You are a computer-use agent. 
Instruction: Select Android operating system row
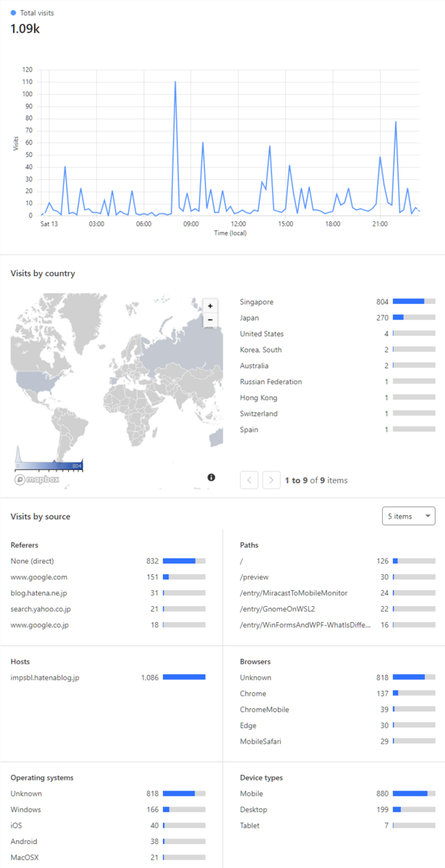[109, 841]
